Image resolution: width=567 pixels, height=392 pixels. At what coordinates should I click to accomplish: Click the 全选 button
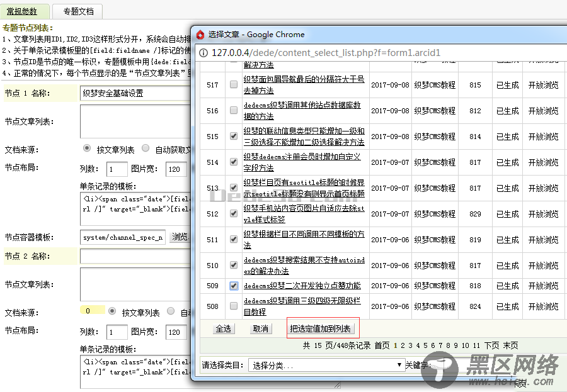click(x=223, y=328)
